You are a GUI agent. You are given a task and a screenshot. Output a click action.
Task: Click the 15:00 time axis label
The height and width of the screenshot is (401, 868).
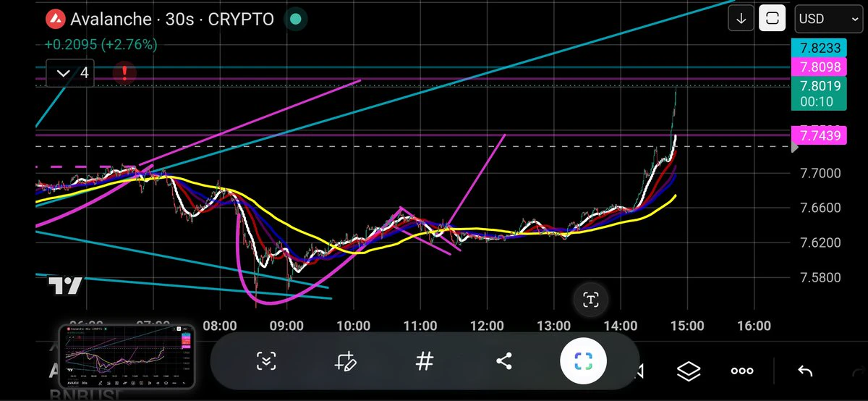[687, 326]
